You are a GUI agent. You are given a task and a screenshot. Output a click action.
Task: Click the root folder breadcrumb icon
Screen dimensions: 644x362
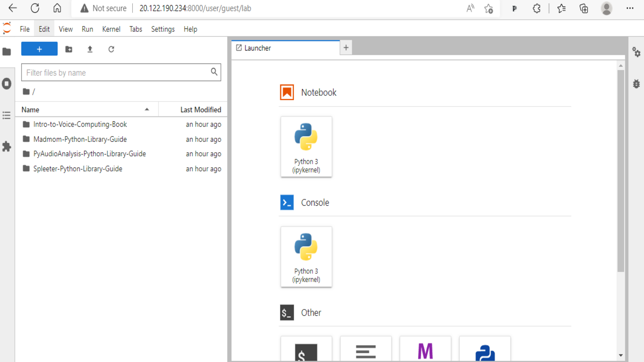click(x=26, y=92)
